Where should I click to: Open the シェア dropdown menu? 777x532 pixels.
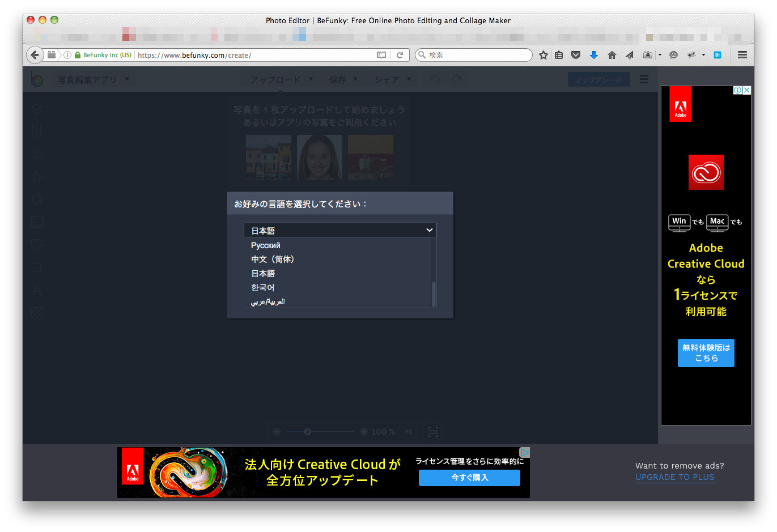(x=392, y=80)
